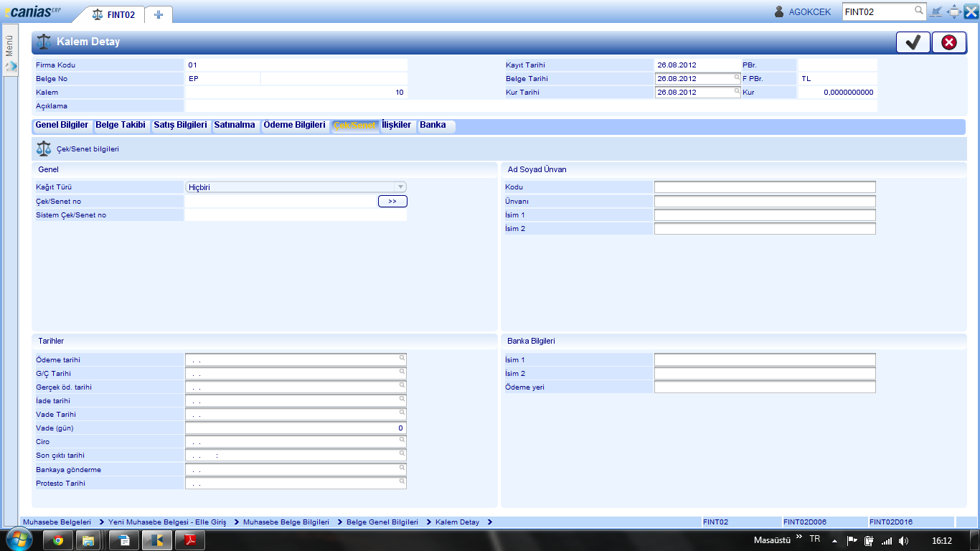Expand the Kağıt Türü dropdown
This screenshot has height=551, width=980.
pos(400,187)
